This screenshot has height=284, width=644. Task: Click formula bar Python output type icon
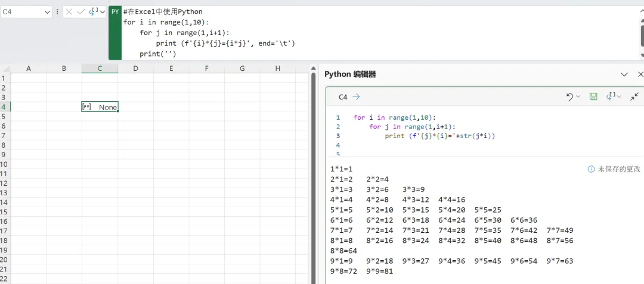pyautogui.click(x=94, y=11)
